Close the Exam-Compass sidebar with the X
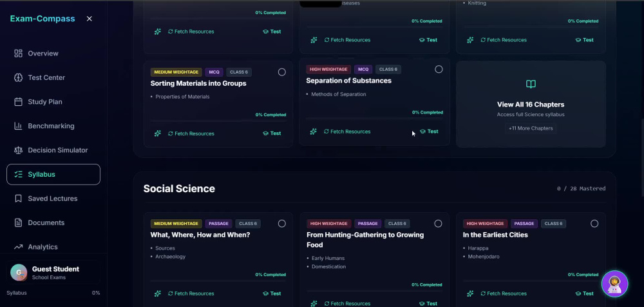 click(x=89, y=19)
